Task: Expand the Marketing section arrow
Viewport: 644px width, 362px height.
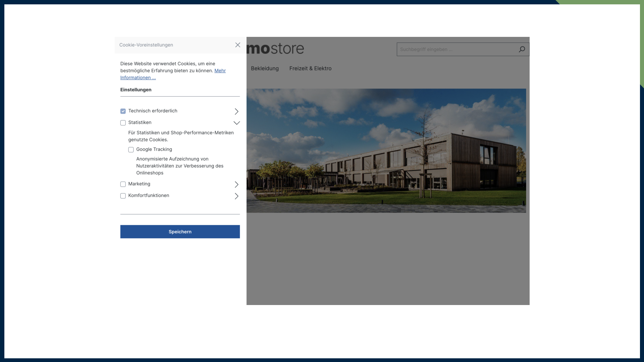Action: (x=236, y=184)
